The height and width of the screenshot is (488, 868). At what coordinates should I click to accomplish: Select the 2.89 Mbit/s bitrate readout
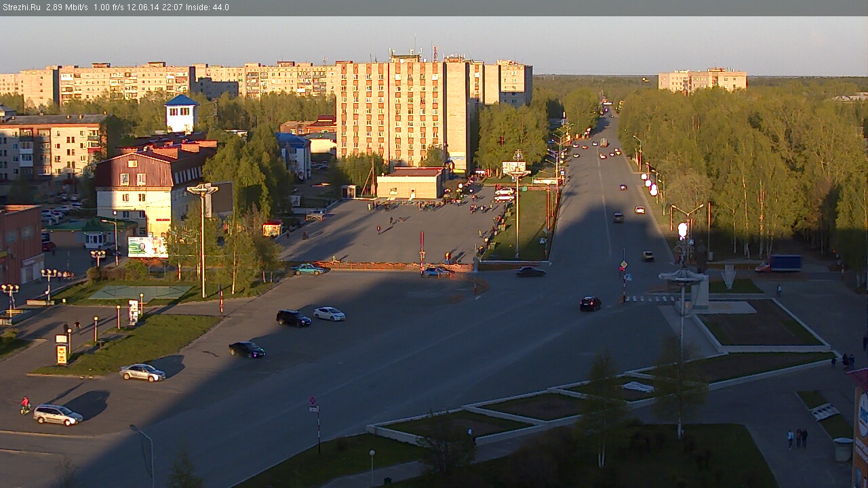pos(67,7)
